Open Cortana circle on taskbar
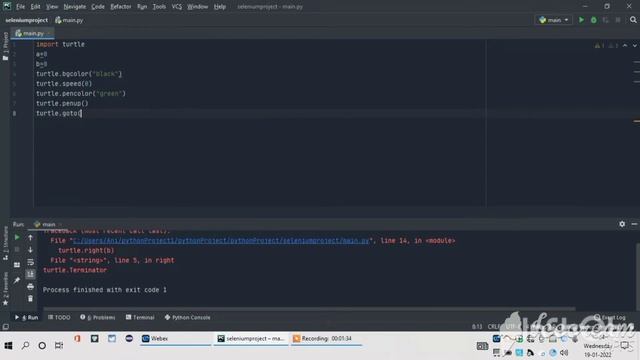Viewport: 640px width, 360px height. 42,346
